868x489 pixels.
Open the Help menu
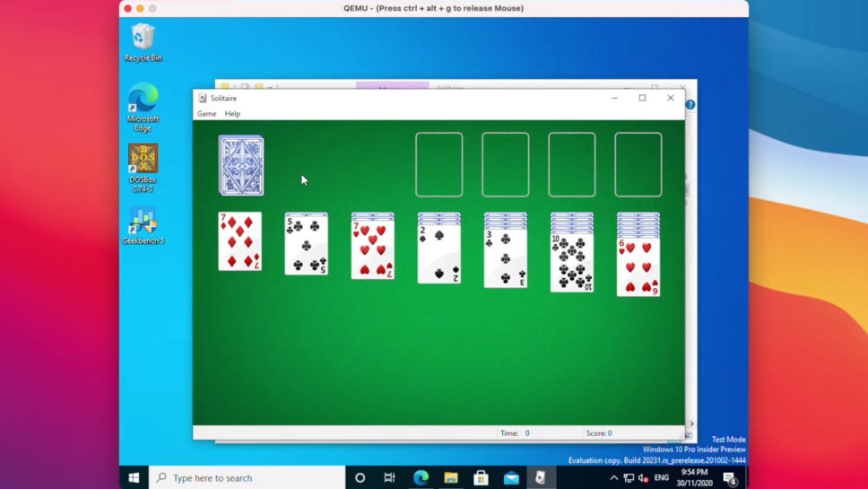tap(232, 114)
